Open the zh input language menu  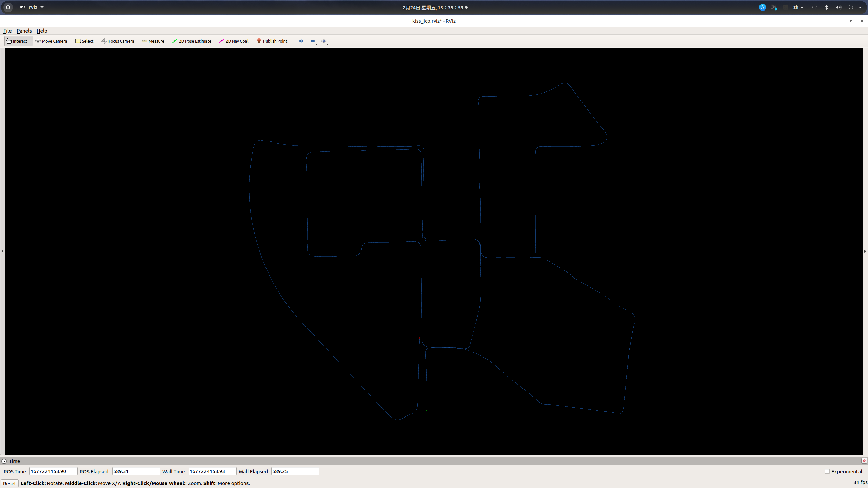coord(797,7)
